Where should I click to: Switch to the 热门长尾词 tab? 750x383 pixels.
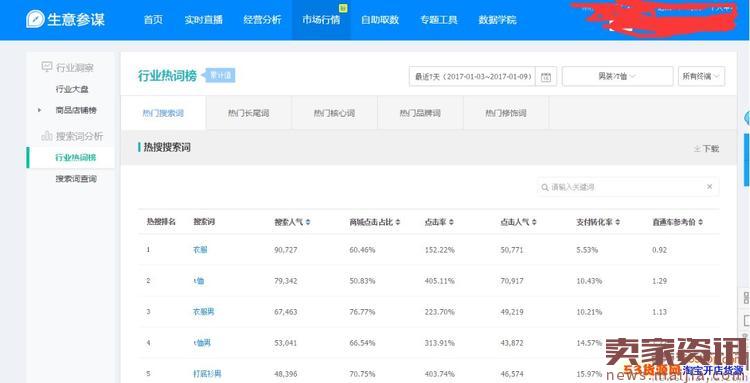pos(249,113)
